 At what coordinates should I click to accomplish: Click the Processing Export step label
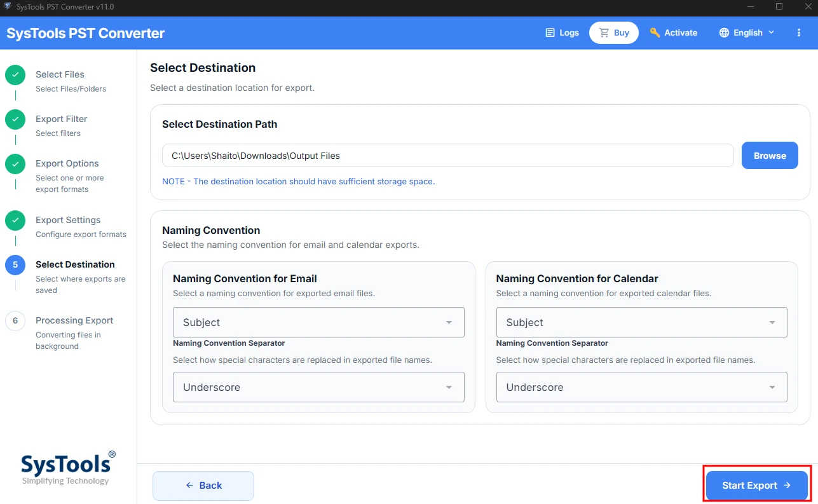tap(74, 320)
